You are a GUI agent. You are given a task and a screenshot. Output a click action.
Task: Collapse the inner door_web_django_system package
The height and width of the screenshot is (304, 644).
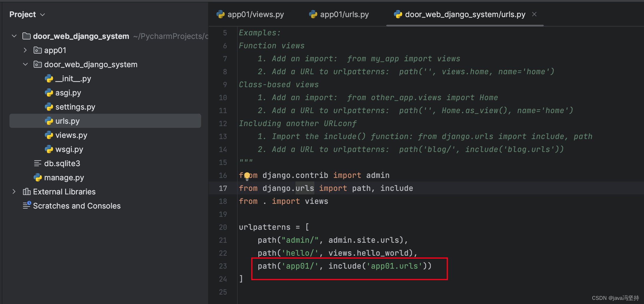point(25,65)
